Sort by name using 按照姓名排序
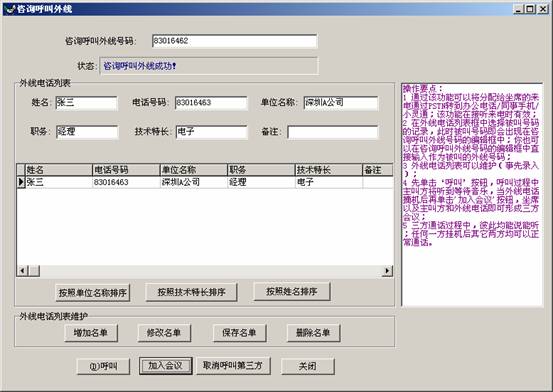The height and width of the screenshot is (392, 553). pos(292,291)
